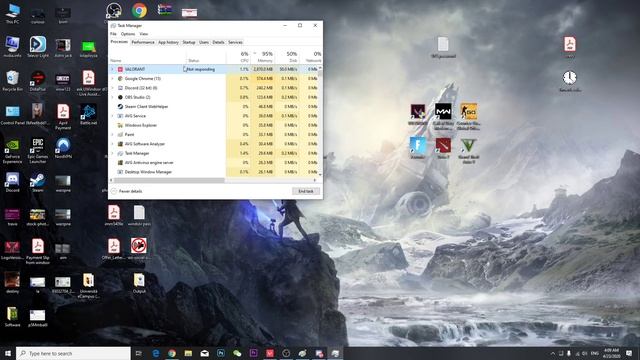
Task: Open Task View from the taskbar
Action: pyautogui.click(x=138, y=353)
